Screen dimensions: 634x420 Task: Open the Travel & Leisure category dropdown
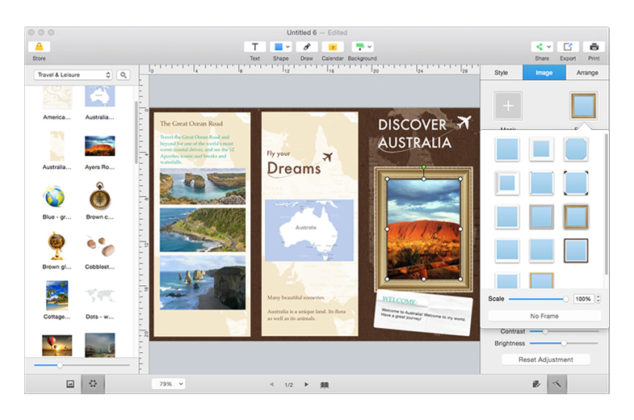pyautogui.click(x=70, y=75)
